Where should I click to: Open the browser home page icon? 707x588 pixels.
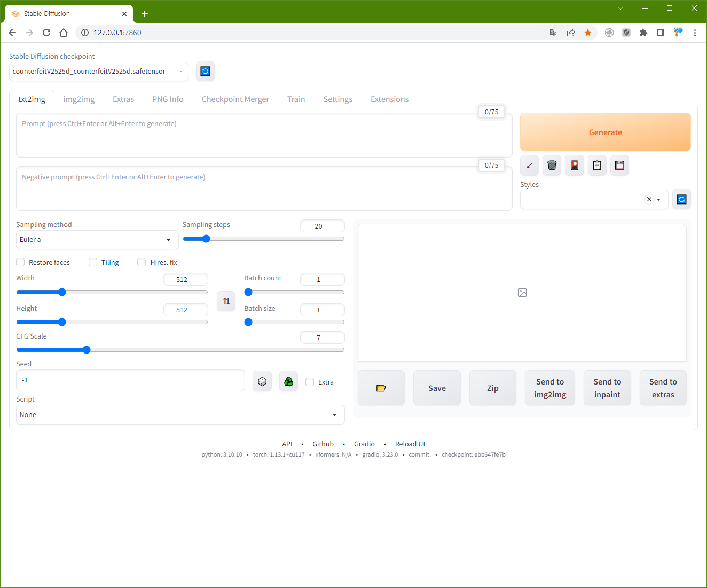64,33
